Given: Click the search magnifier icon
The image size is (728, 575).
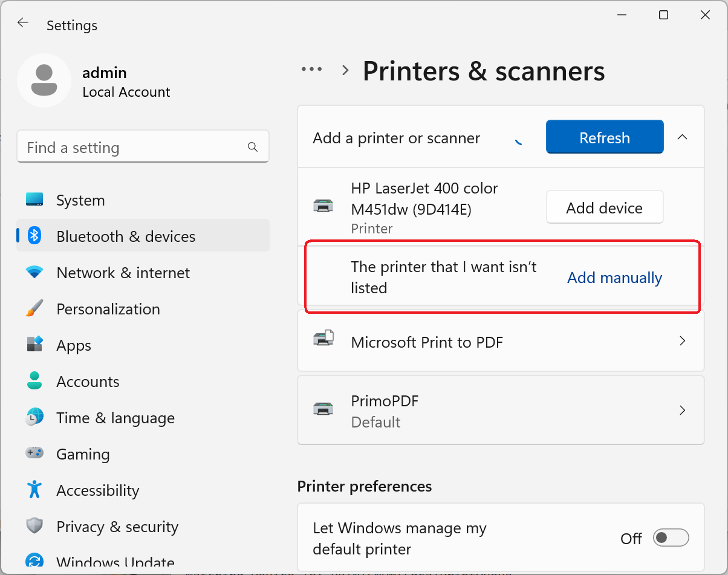Looking at the screenshot, I should pyautogui.click(x=253, y=147).
